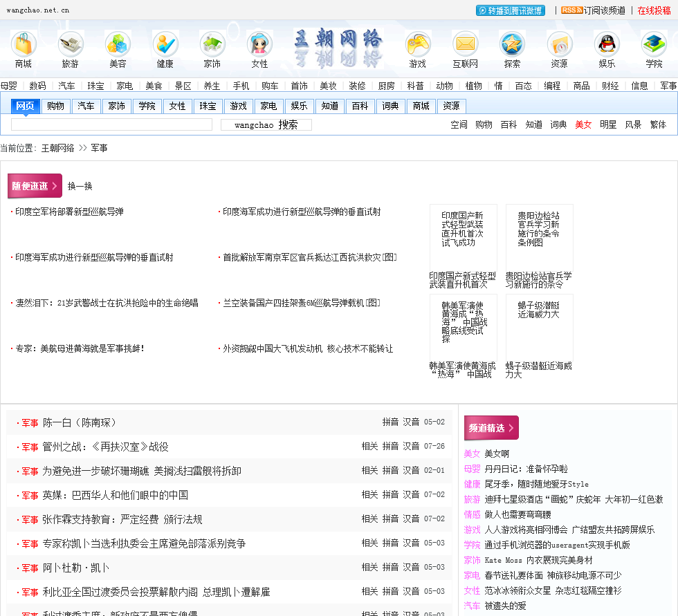Click 相关 for the 管州之战 row
678x616 pixels.
coord(369,446)
